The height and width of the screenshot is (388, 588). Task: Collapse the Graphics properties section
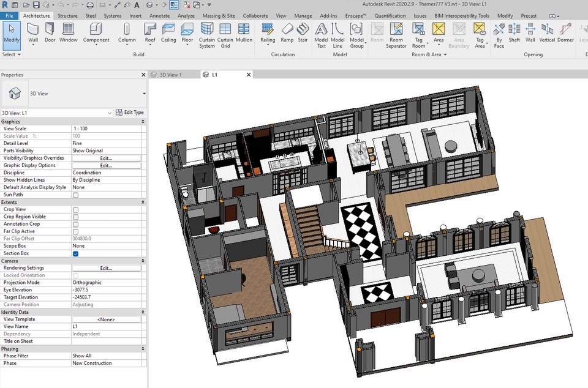pyautogui.click(x=143, y=122)
